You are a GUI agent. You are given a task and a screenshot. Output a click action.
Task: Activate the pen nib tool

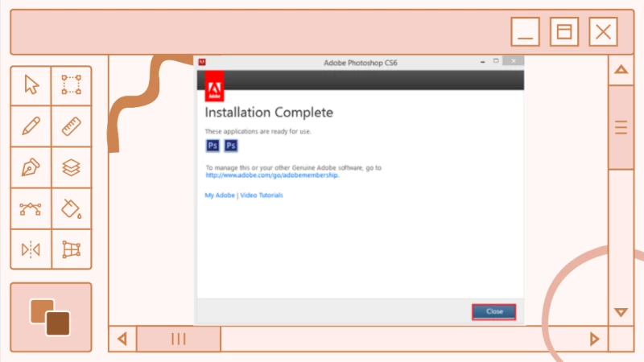pos(31,168)
